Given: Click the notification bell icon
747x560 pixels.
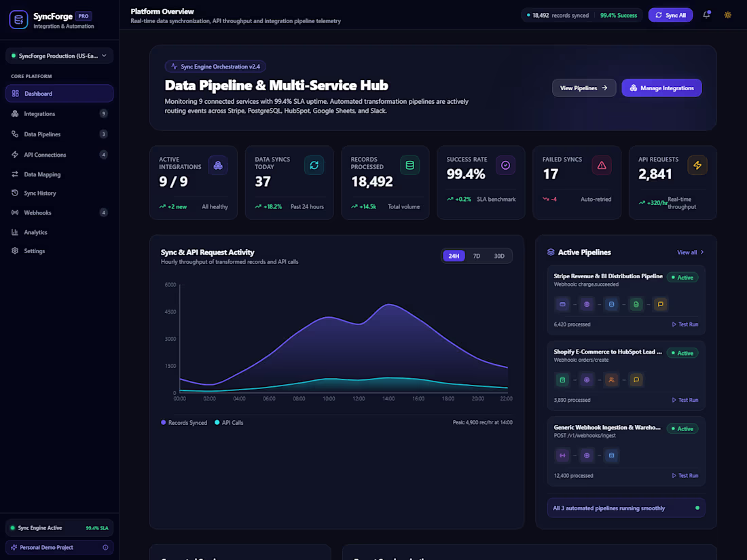Looking at the screenshot, I should point(706,15).
